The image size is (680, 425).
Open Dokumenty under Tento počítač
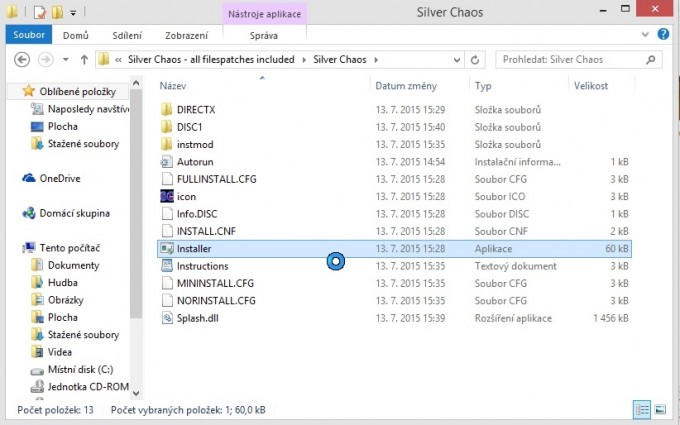(73, 265)
